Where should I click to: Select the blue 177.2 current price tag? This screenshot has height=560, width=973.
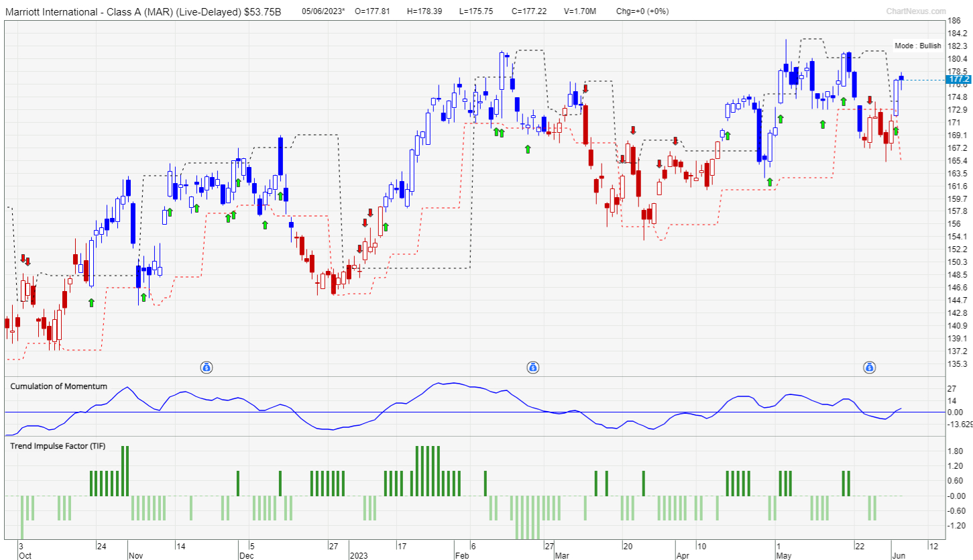coord(958,80)
